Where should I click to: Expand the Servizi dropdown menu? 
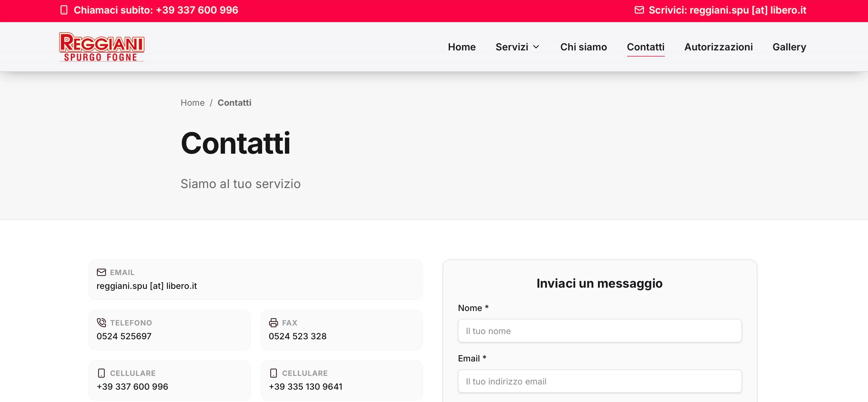(x=511, y=47)
